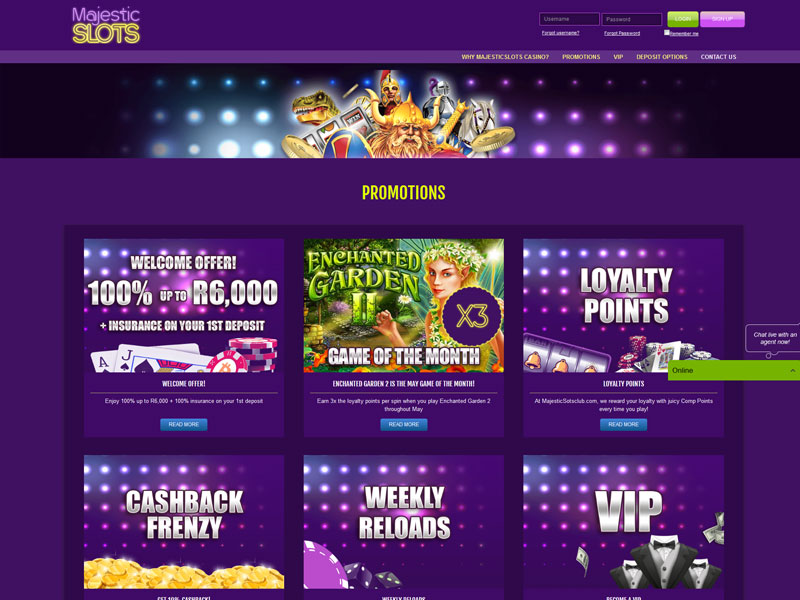
Task: Open the Forgot Password link
Action: click(622, 33)
